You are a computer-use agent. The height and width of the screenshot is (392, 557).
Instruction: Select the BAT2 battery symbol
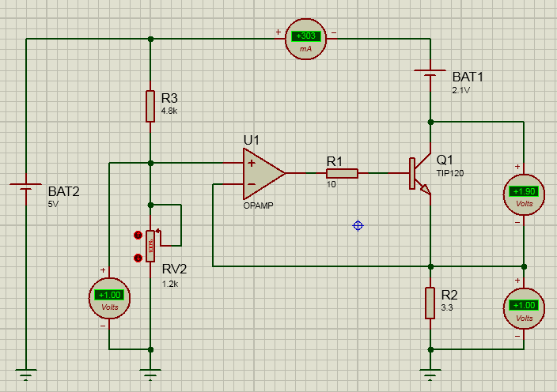25,187
